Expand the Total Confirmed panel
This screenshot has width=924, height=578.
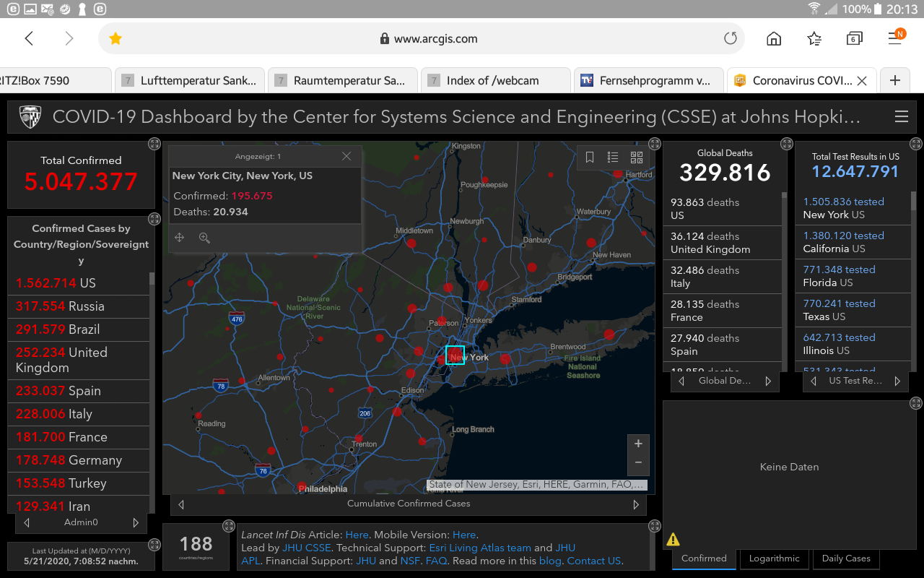tap(154, 144)
